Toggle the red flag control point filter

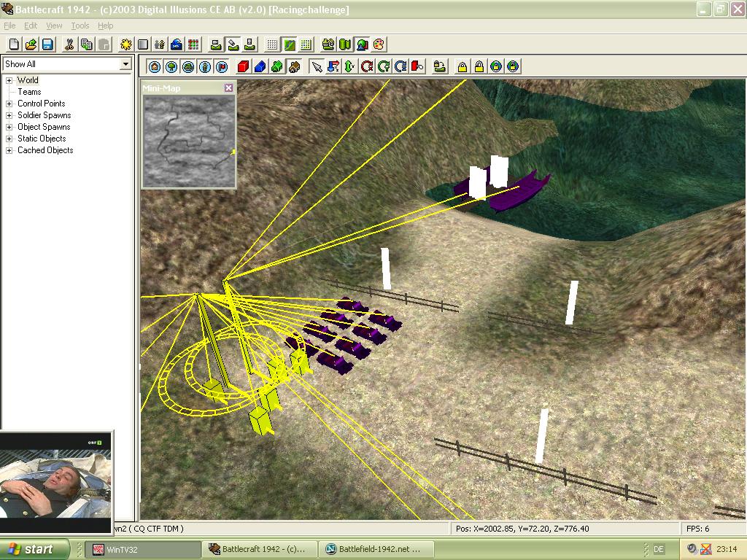click(x=222, y=66)
